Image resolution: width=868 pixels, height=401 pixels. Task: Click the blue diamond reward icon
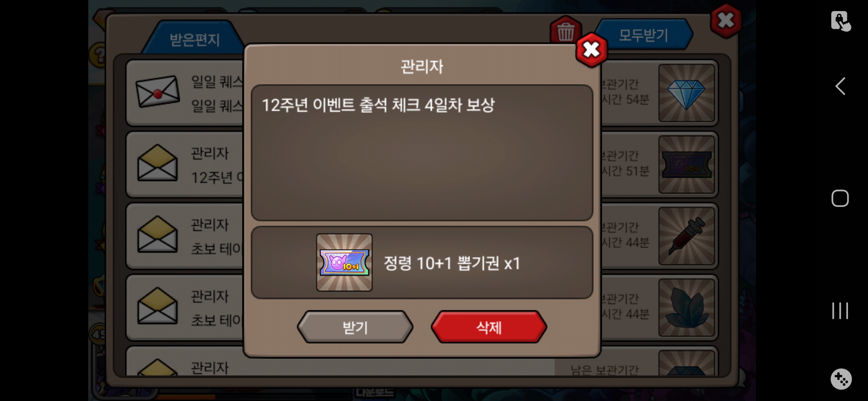coord(687,93)
